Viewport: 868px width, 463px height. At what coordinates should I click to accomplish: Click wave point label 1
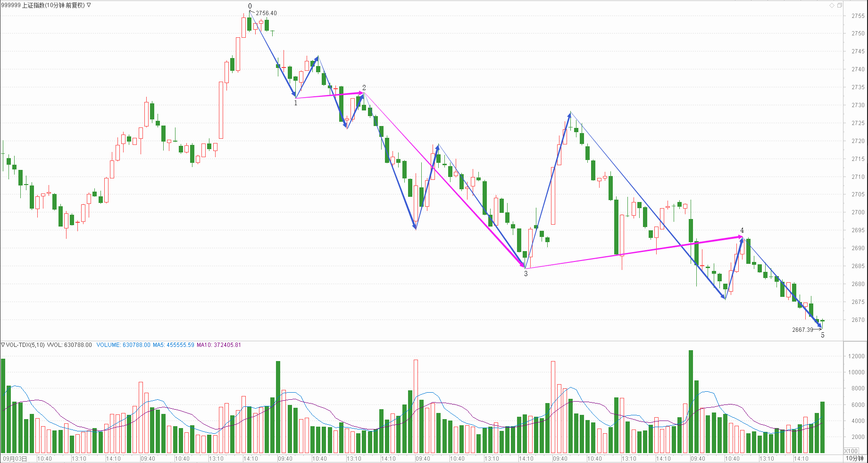click(x=296, y=103)
